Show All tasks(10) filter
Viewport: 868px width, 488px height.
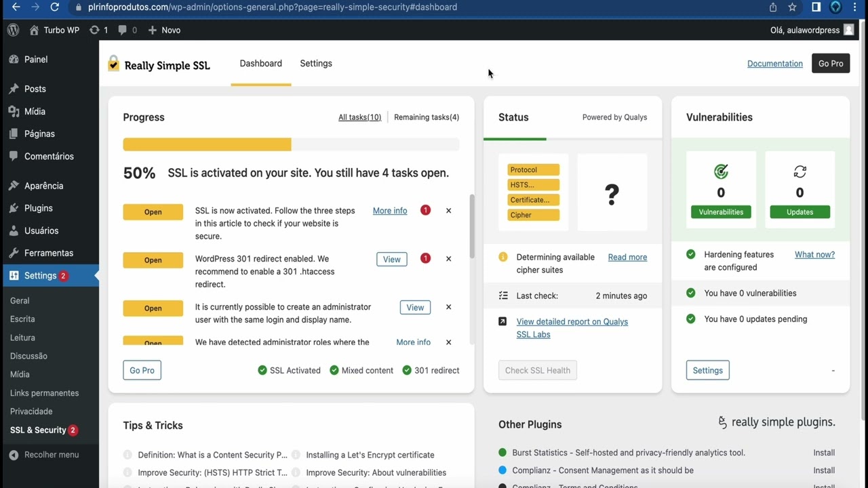[x=359, y=117]
